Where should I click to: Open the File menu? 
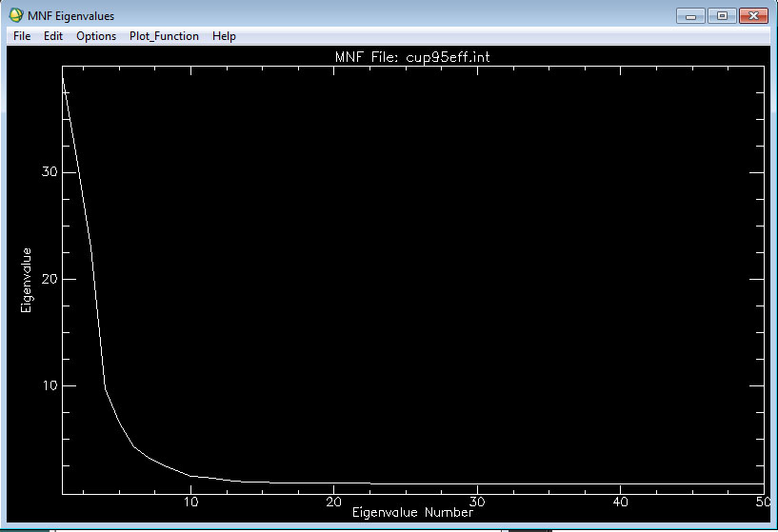coord(22,36)
